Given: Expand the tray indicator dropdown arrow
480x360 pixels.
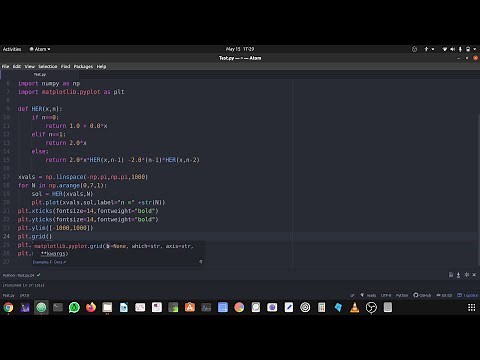Looking at the screenshot, I should click(x=433, y=49).
